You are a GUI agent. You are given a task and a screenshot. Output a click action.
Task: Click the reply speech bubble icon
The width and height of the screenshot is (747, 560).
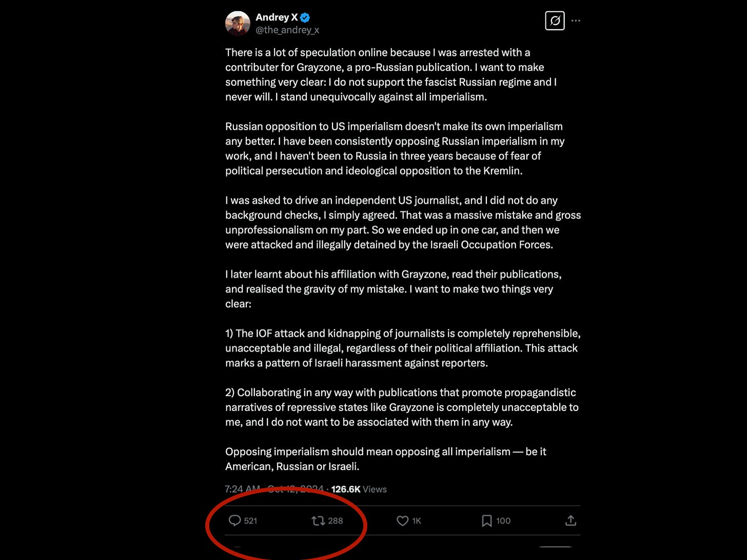click(234, 521)
